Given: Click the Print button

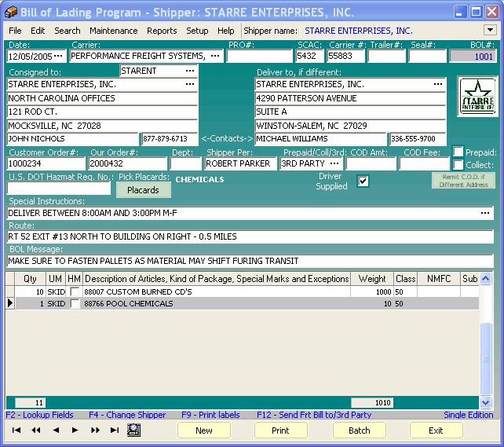Looking at the screenshot, I should 280,431.
